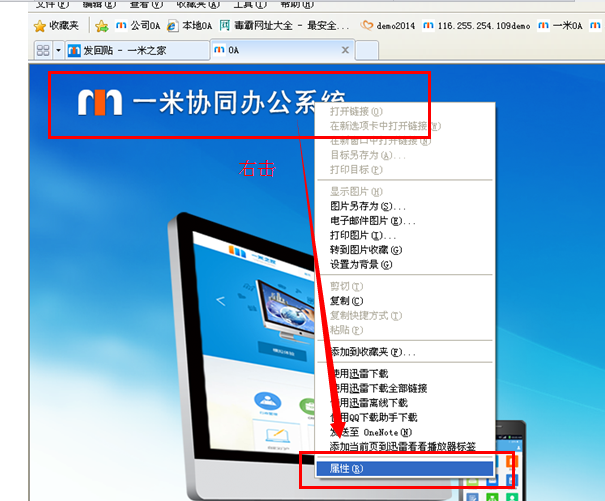605x501 pixels.
Task: Expand the tab list dropdown arrow
Action: click(58, 50)
